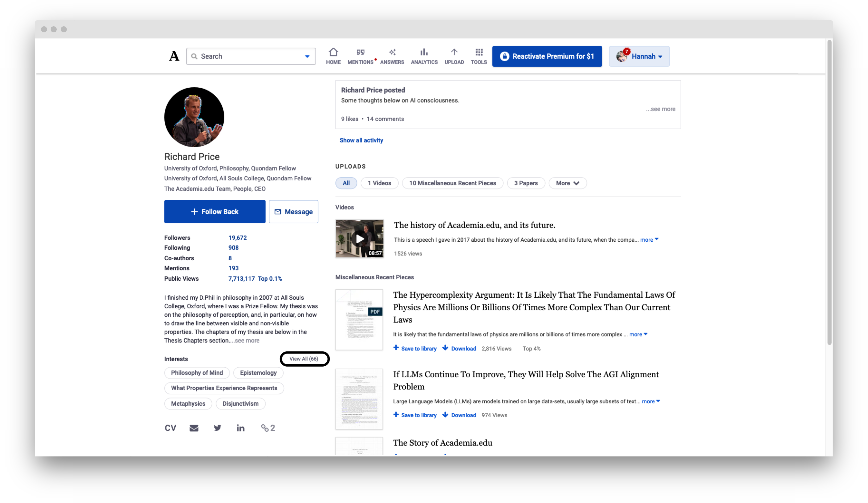Filter uploads by 3 Papers
Viewport: 868px width, 503px height.
[526, 183]
